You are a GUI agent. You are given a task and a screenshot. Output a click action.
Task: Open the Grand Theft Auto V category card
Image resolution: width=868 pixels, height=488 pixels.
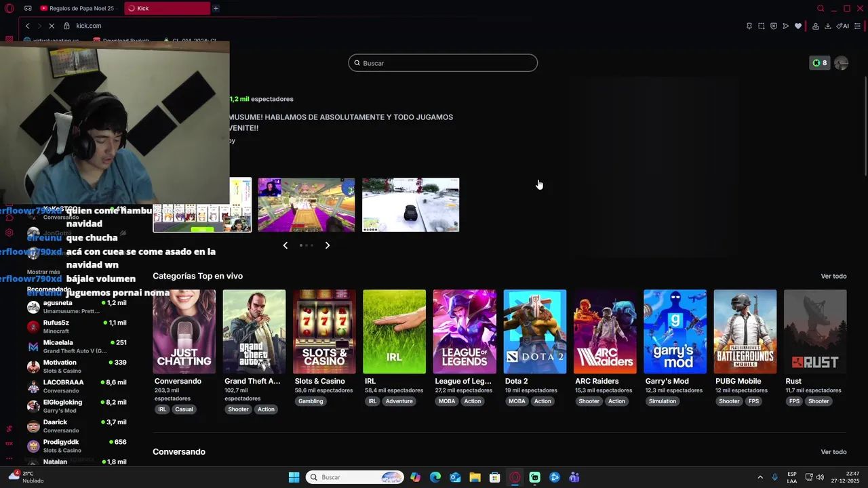click(x=254, y=331)
